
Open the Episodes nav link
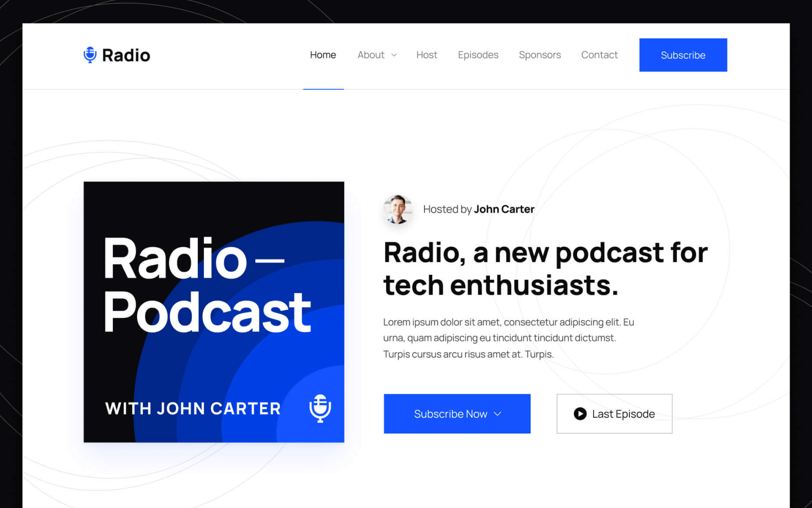click(x=478, y=55)
